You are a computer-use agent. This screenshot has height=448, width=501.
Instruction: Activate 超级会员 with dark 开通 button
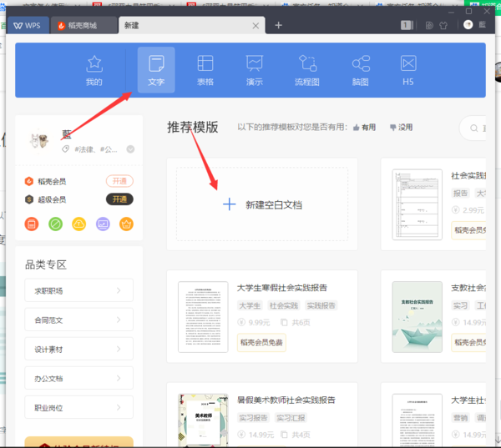[x=119, y=199]
